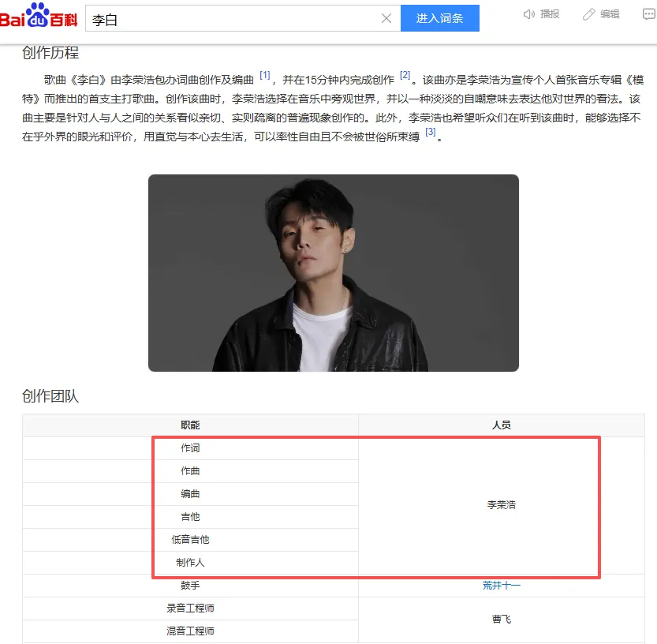Click the 进入词条 button

pyautogui.click(x=439, y=18)
